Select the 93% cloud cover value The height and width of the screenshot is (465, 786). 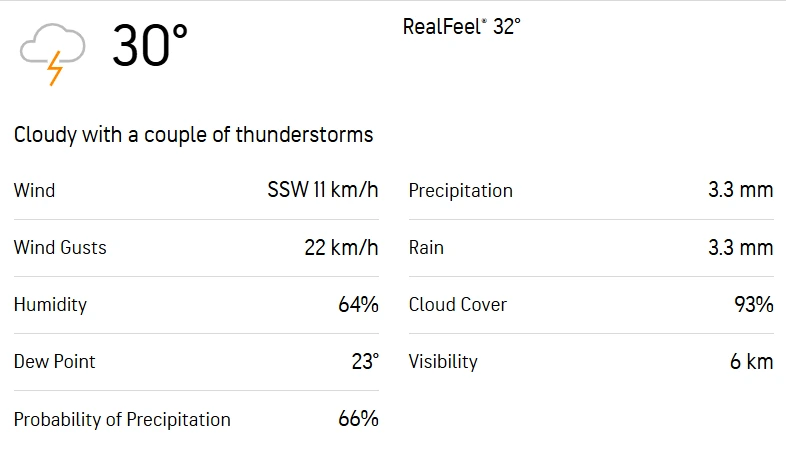click(x=753, y=304)
